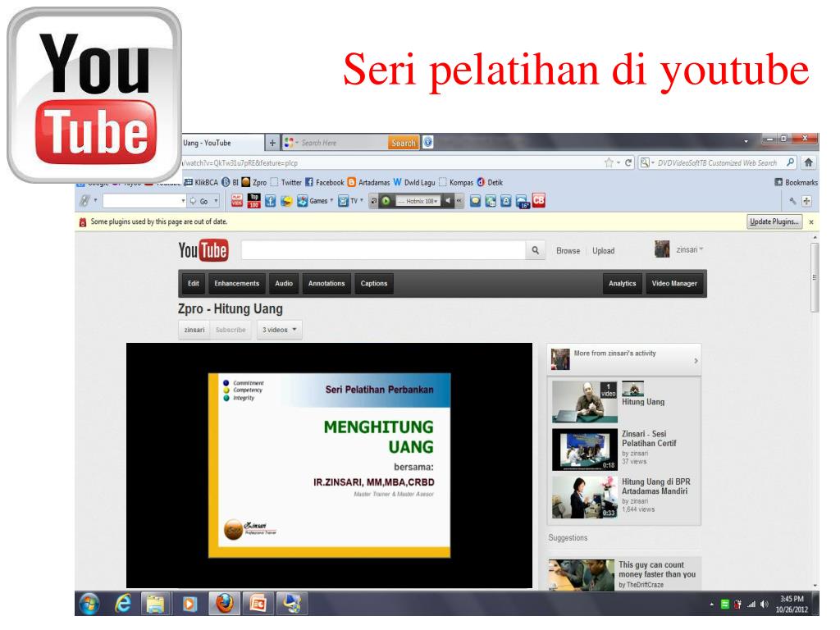Click the vertical scrollbar thumb
Image resolution: width=840 pixels, height=630 pixels.
(x=815, y=277)
